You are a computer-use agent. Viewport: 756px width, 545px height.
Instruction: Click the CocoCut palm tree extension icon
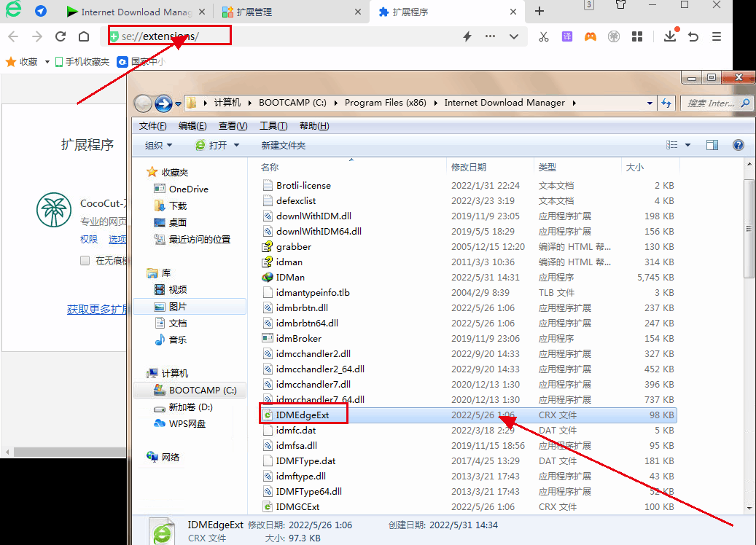click(x=54, y=210)
